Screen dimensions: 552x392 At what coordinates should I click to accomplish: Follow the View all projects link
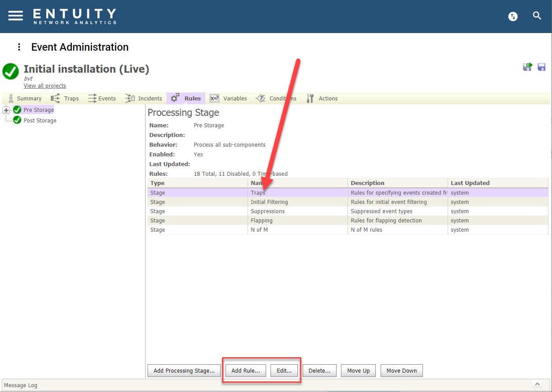(x=45, y=86)
